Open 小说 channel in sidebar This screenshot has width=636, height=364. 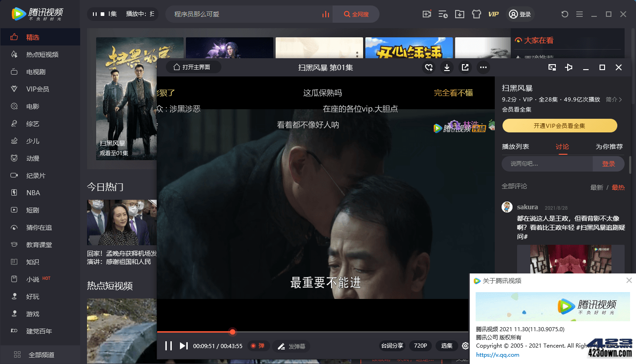[x=40, y=279]
